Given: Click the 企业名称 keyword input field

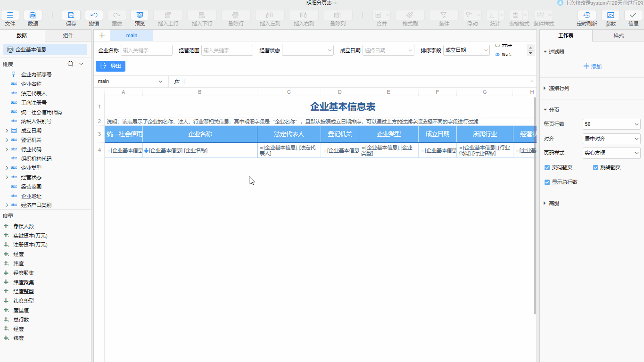Looking at the screenshot, I should [x=147, y=50].
